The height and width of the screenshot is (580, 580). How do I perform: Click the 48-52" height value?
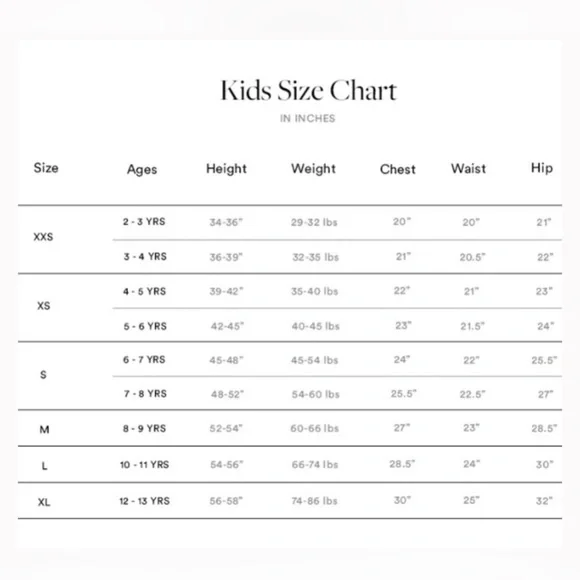pyautogui.click(x=227, y=394)
